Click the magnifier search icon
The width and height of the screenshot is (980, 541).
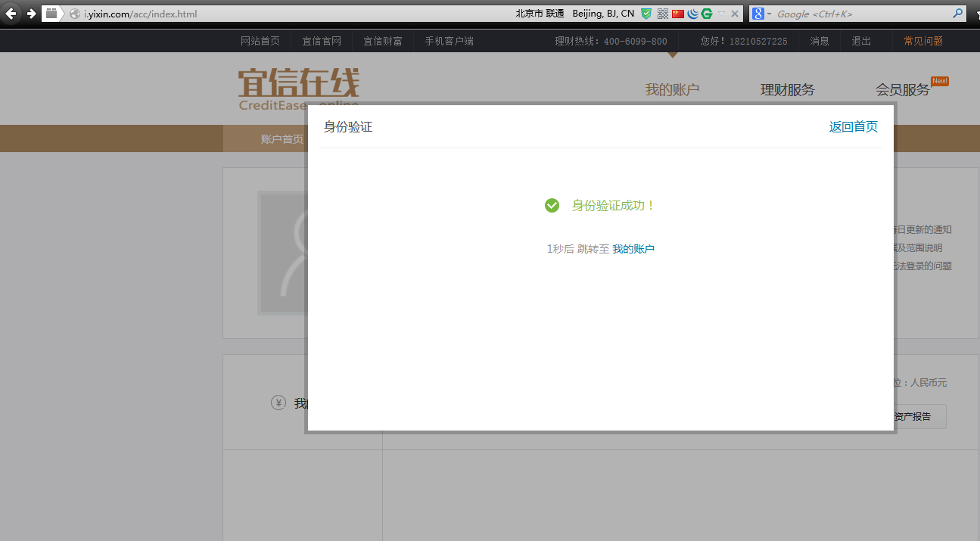tap(957, 14)
